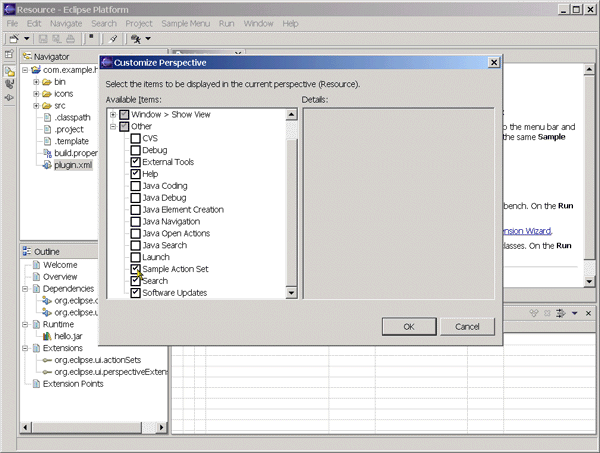600x453 pixels.
Task: Open the Project menu
Action: (x=139, y=24)
